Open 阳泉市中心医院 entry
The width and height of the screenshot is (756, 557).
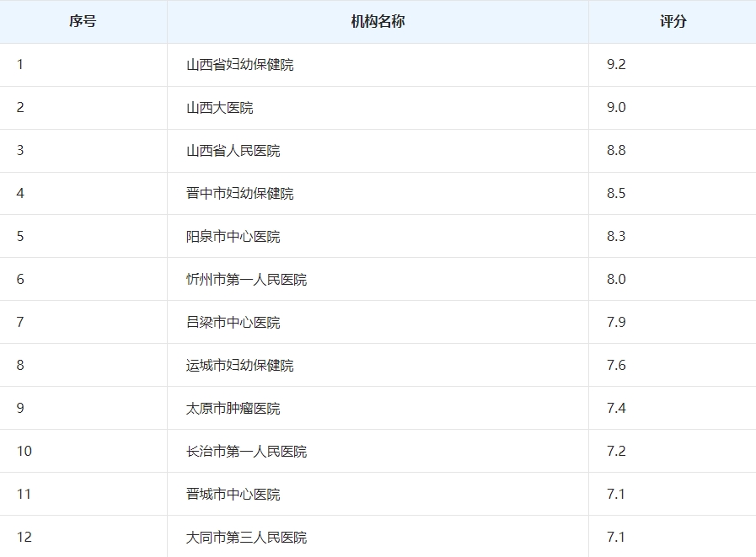(x=233, y=237)
